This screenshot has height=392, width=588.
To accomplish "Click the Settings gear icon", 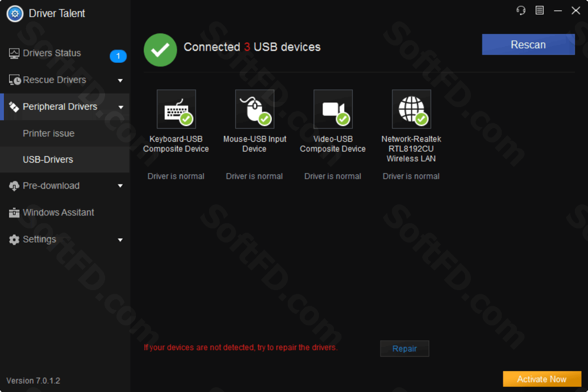I will [x=14, y=239].
